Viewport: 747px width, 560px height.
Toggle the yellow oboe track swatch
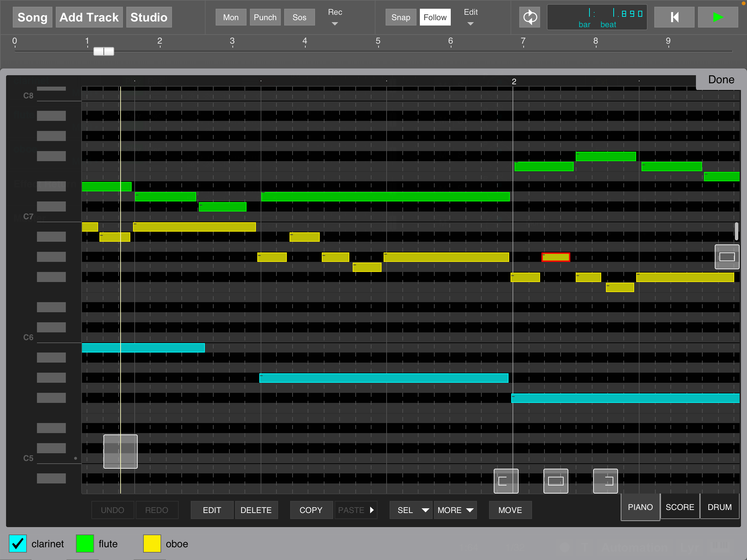tap(152, 544)
